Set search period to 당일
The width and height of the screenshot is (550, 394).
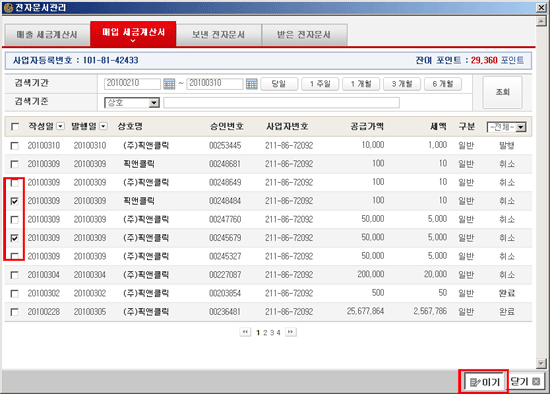click(x=279, y=84)
